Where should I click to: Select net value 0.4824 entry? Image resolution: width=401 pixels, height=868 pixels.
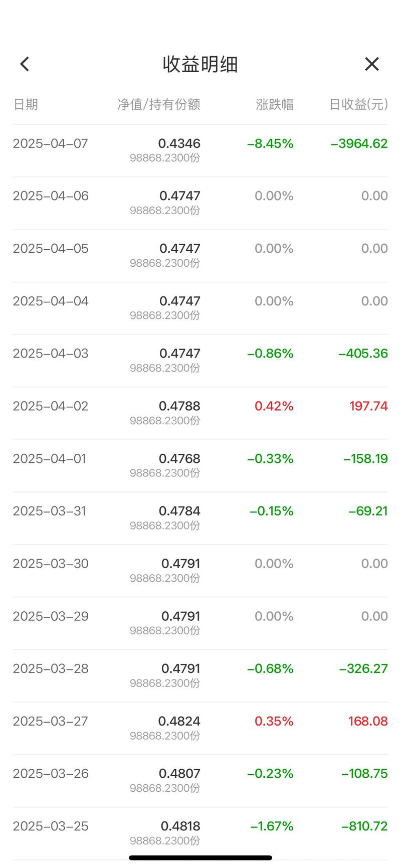(x=179, y=721)
